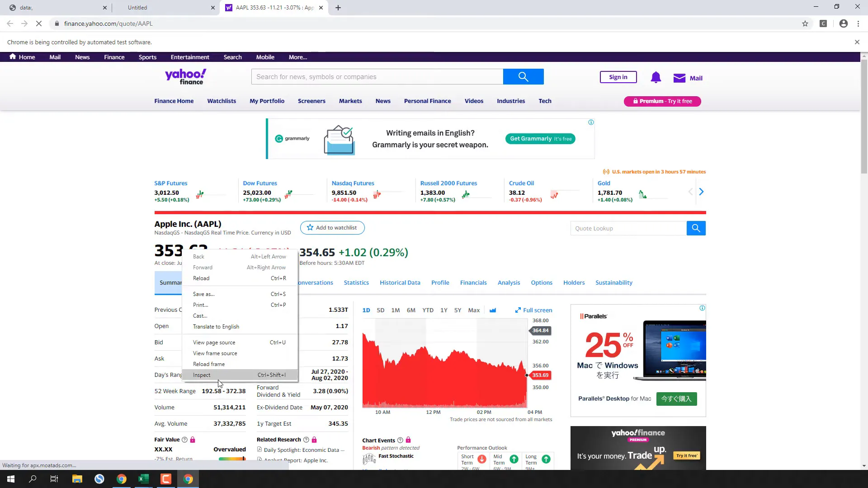The height and width of the screenshot is (488, 868).
Task: Open Excel from the taskbar
Action: (143, 479)
